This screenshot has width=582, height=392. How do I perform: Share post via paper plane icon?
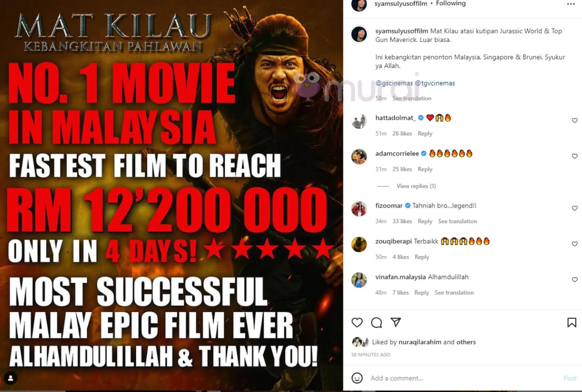click(x=396, y=322)
